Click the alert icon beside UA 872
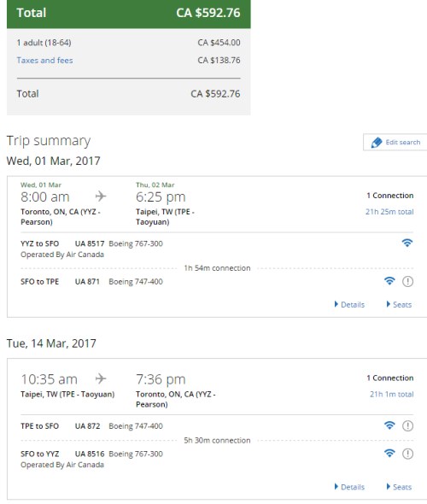The height and width of the screenshot is (504, 427). point(407,426)
